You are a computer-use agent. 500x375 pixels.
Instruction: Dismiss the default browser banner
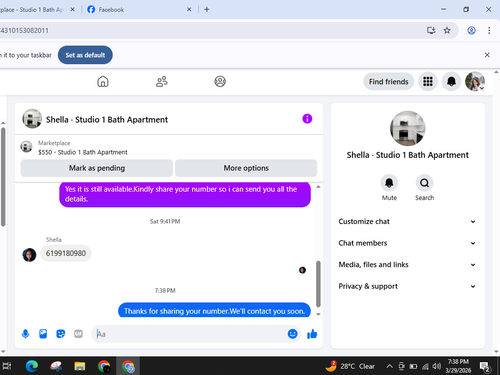487,55
